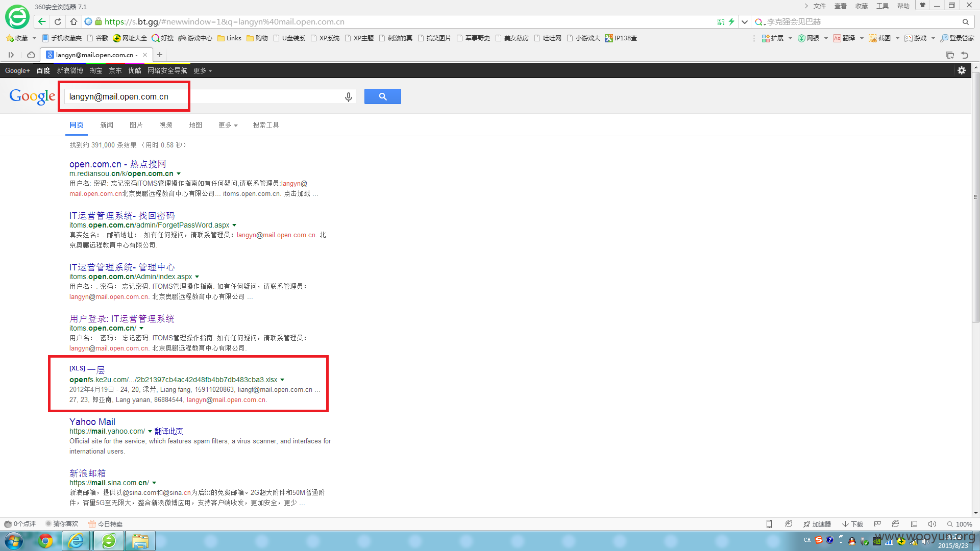
Task: Open the settings gear on black bar
Action: tap(962, 70)
